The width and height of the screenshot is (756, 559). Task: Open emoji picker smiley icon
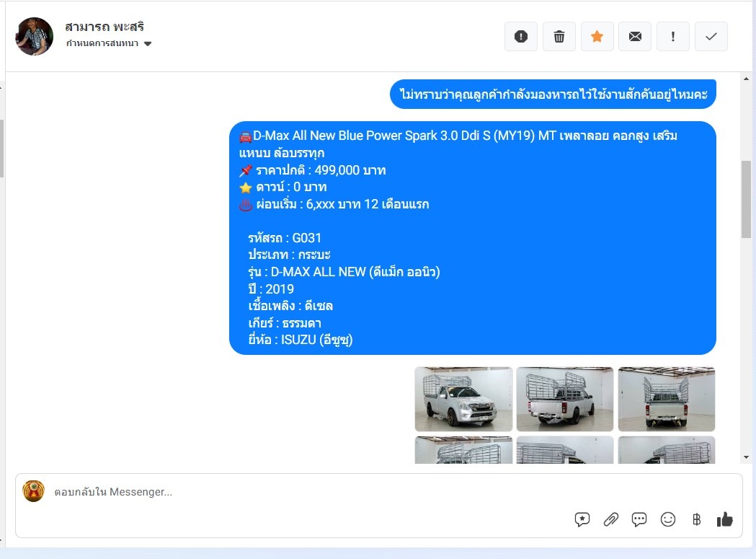point(668,519)
